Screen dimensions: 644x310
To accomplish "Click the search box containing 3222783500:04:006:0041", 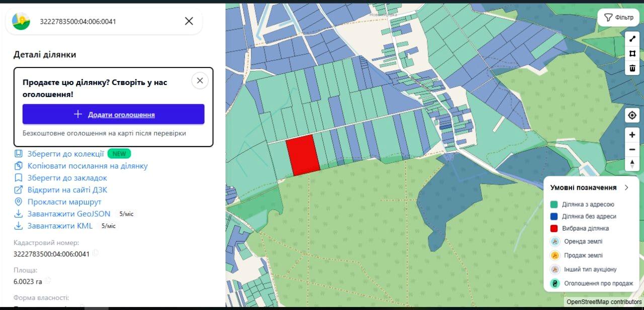I will click(x=104, y=21).
